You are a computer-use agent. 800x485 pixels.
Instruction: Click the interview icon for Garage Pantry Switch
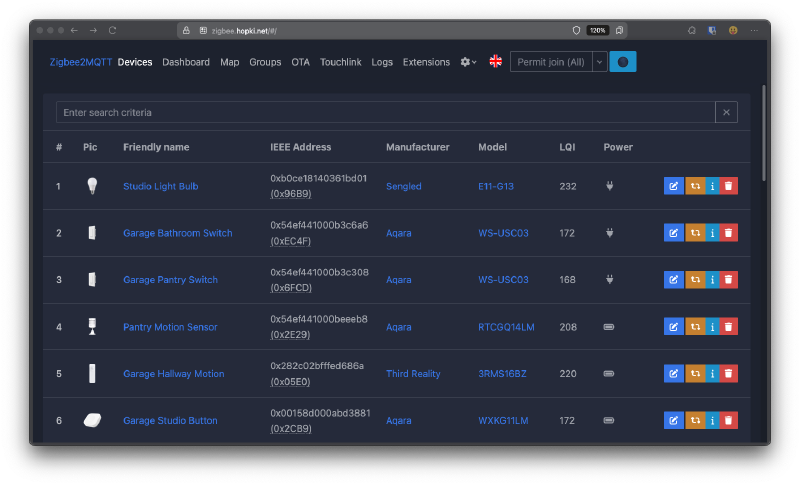(x=711, y=280)
